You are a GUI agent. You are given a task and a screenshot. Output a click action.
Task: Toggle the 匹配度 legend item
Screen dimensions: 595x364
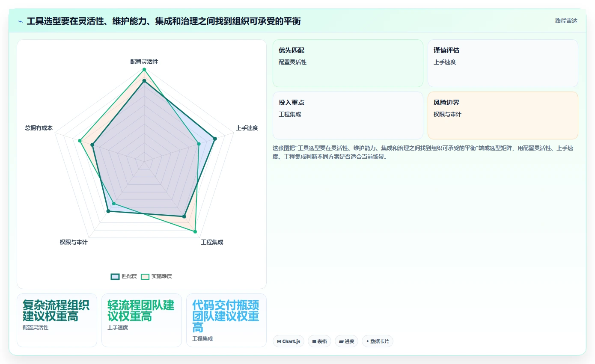click(124, 276)
